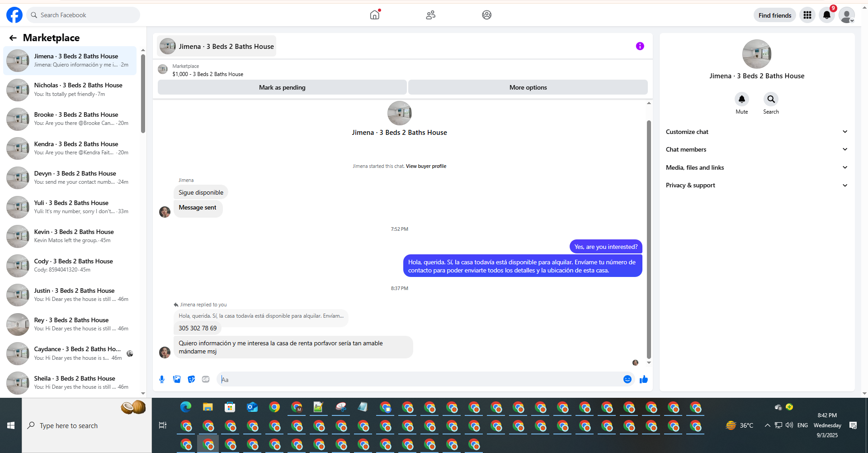Open Kevin chat in the Marketplace list
This screenshot has height=453, width=868.
[x=70, y=236]
